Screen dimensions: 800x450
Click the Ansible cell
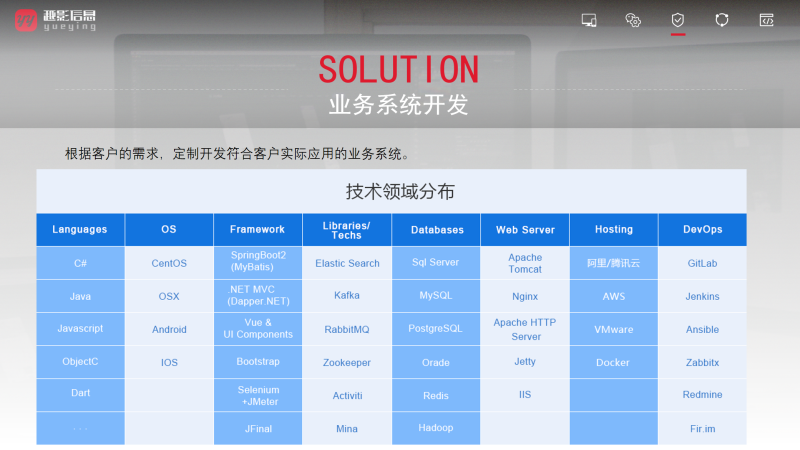[703, 329]
